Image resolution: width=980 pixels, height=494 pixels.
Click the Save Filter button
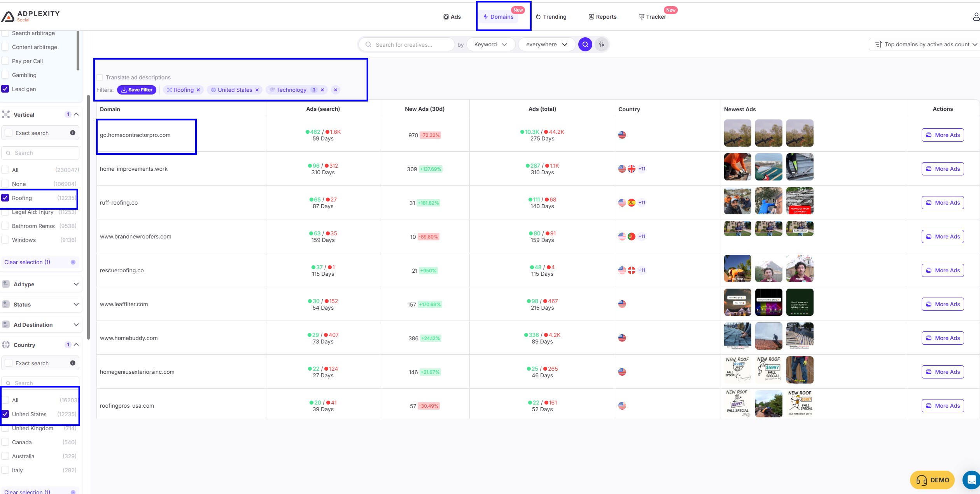[x=136, y=90]
